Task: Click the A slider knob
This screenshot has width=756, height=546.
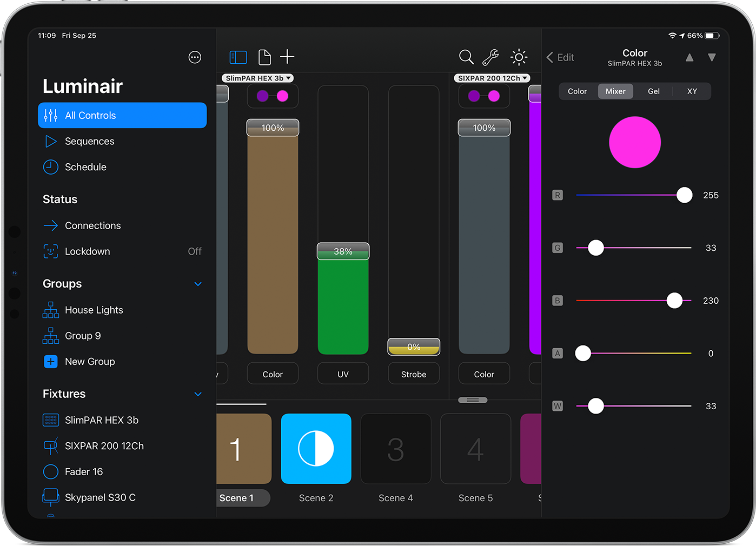Action: click(x=583, y=353)
